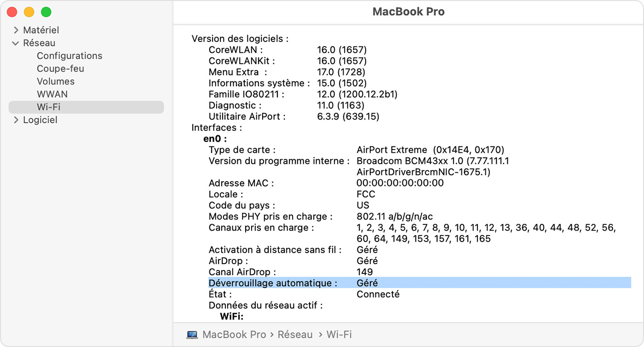The width and height of the screenshot is (644, 347).
Task: Expand the Matériel section chevron
Action: point(16,30)
